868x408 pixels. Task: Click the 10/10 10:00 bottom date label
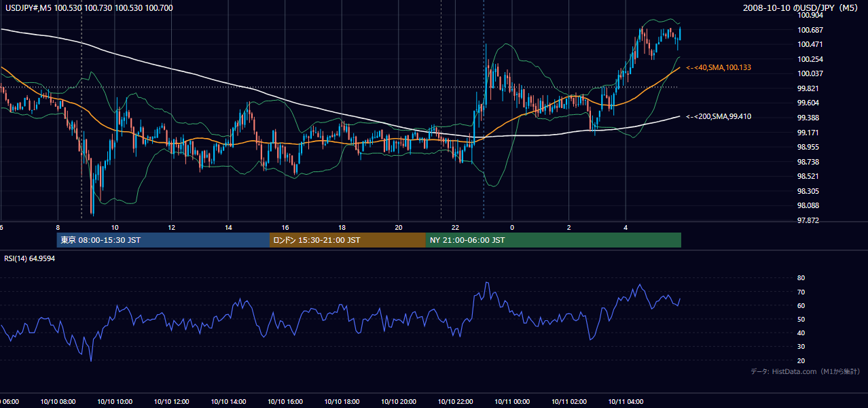tap(115, 402)
